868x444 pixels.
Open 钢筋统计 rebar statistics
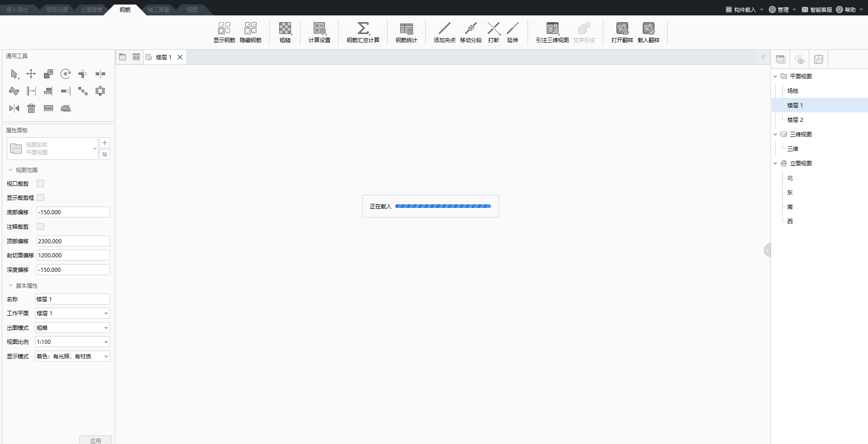coord(407,33)
